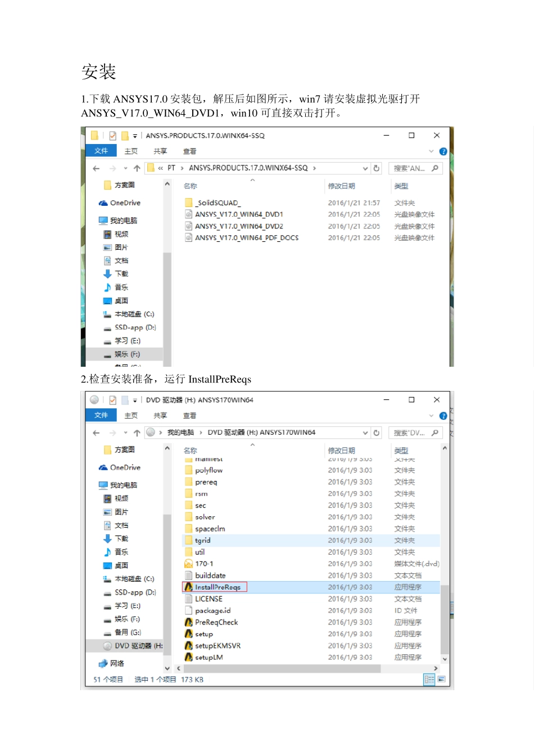Screen dimensions: 534x756
Task: Select 备用 (G:) drive in sidebar
Action: click(x=123, y=633)
